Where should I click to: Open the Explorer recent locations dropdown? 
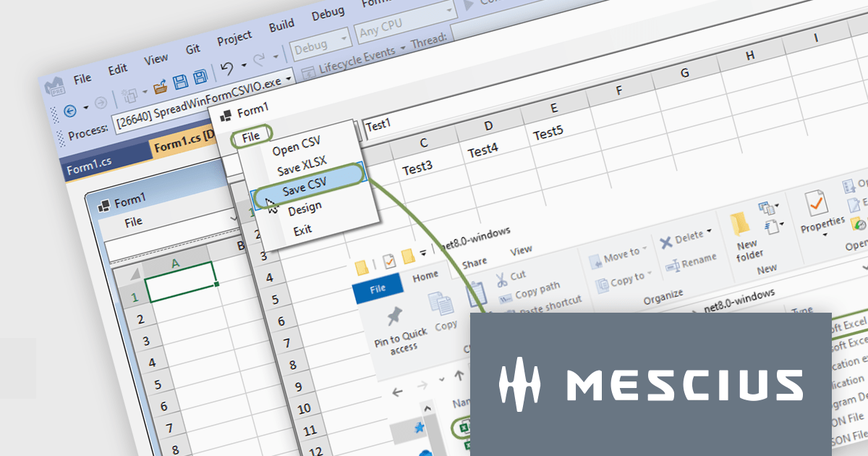click(443, 381)
